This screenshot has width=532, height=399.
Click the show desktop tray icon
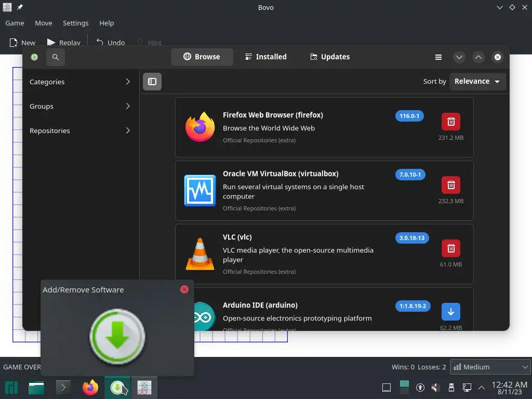pos(387,388)
